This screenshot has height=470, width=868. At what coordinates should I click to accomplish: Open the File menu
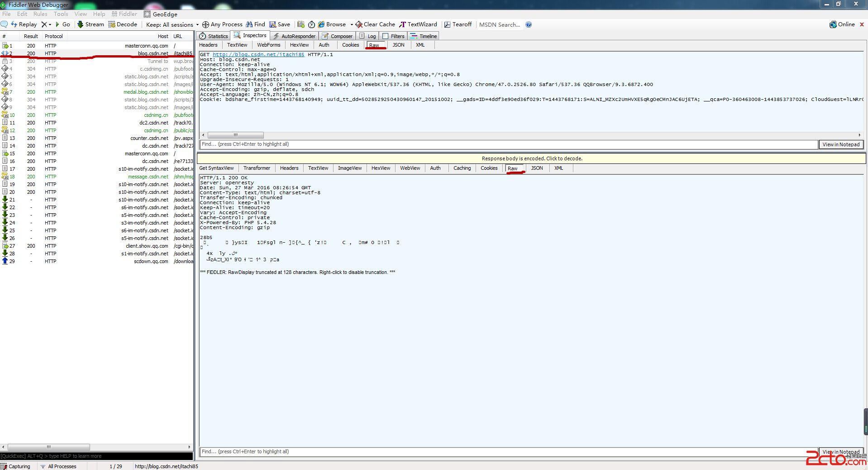(x=7, y=14)
